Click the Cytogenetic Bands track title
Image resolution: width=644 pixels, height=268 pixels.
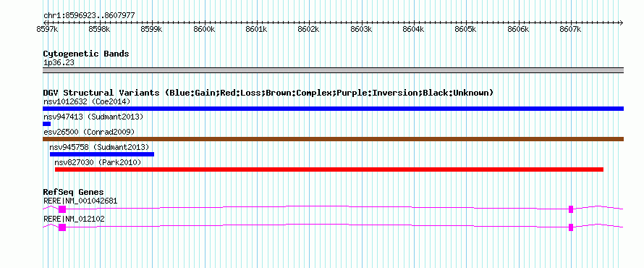(x=86, y=54)
